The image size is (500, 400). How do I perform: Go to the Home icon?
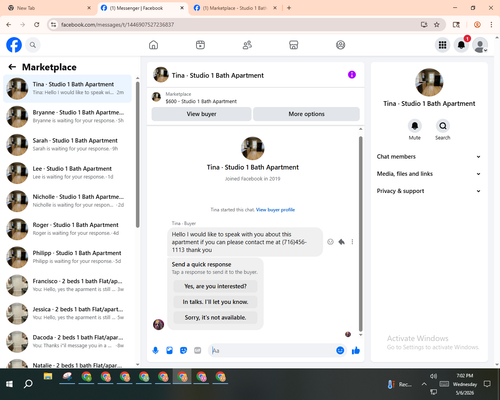(153, 45)
